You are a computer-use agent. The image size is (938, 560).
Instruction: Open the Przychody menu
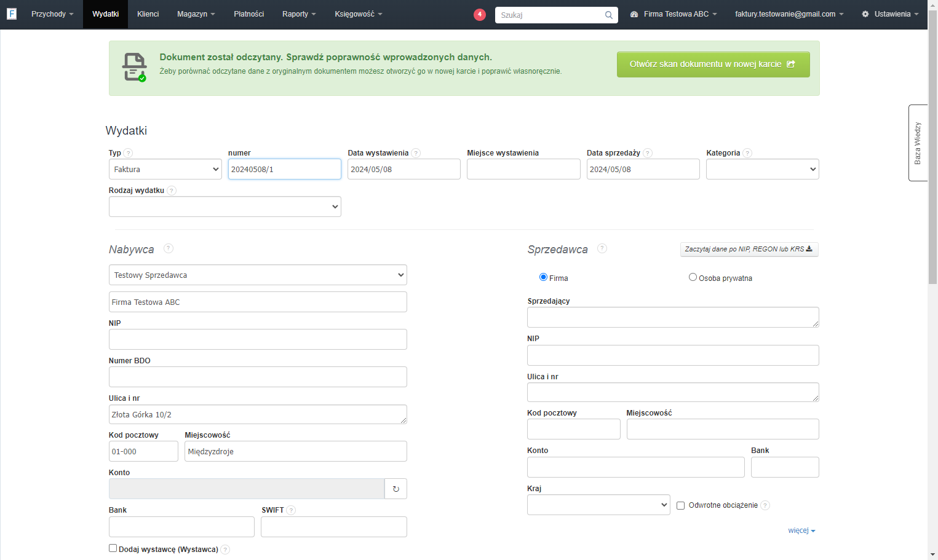click(52, 14)
